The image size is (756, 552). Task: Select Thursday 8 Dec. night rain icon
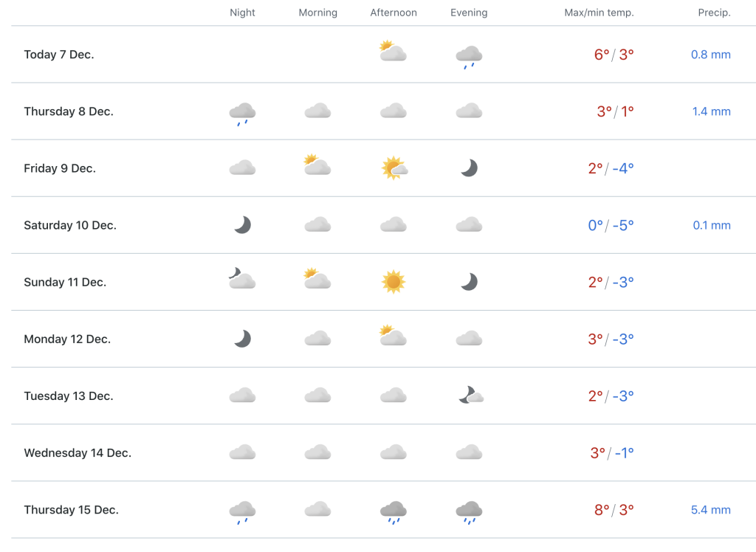coord(242,114)
